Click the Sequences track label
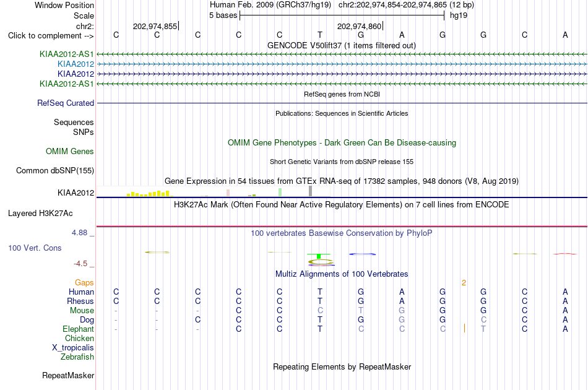Screen dimensions: 588x390 point(74,122)
